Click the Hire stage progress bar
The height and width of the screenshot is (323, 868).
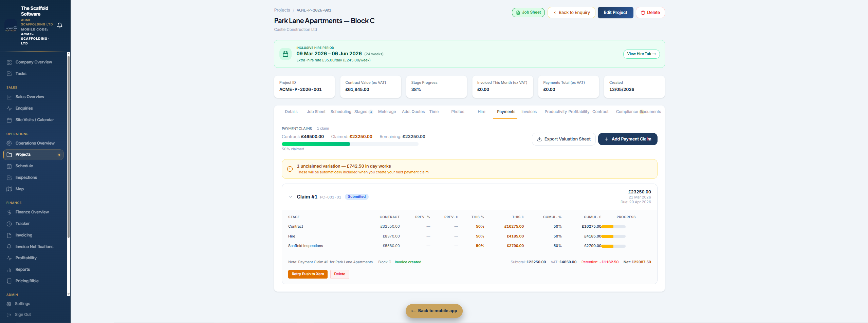point(613,236)
